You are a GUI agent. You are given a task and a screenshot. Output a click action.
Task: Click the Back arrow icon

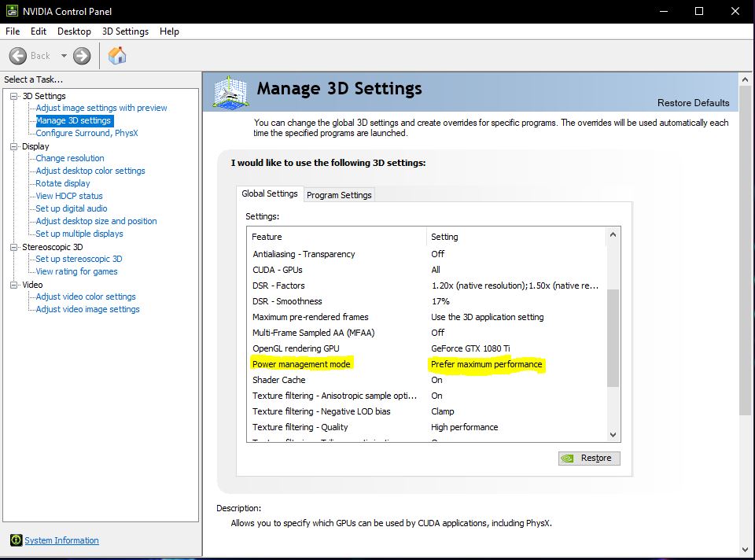point(18,56)
